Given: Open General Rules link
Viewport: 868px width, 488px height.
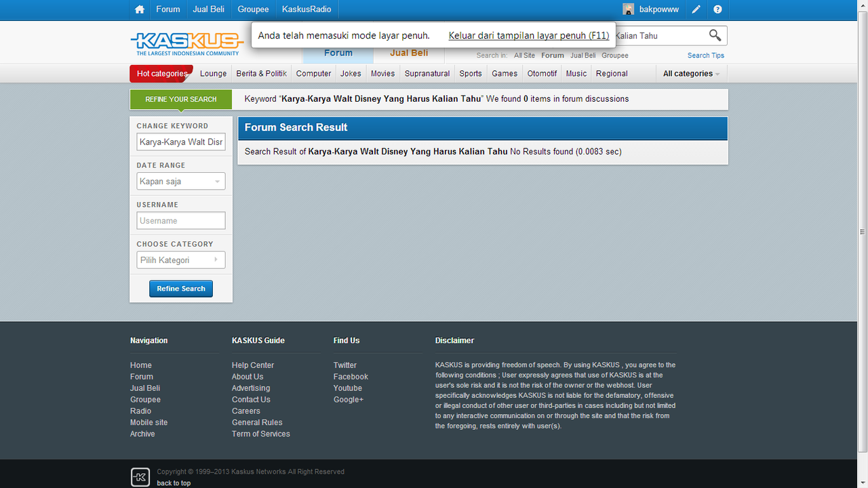Looking at the screenshot, I should tap(257, 422).
